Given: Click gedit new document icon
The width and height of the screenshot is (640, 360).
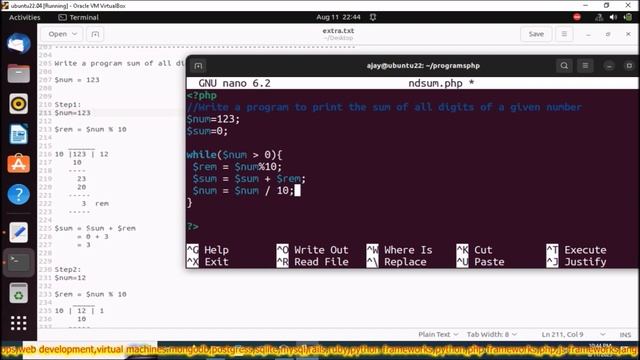Looking at the screenshot, I should pyautogui.click(x=95, y=34).
